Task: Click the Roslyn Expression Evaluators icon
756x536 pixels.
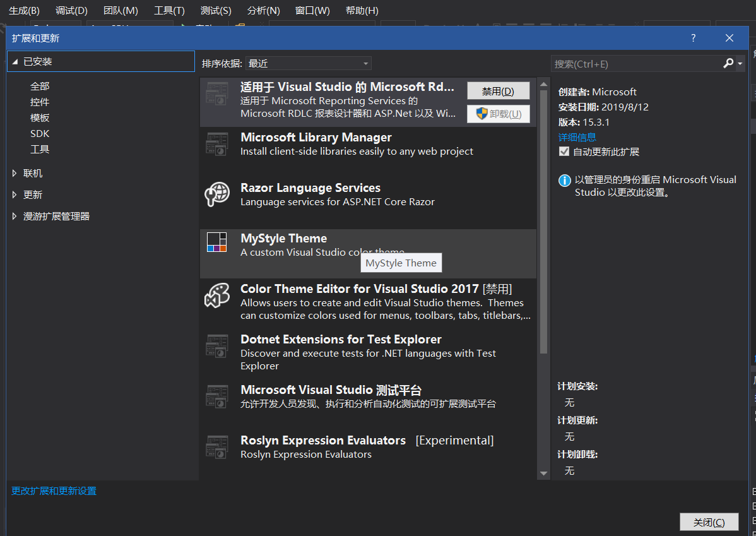Action: coord(217,447)
